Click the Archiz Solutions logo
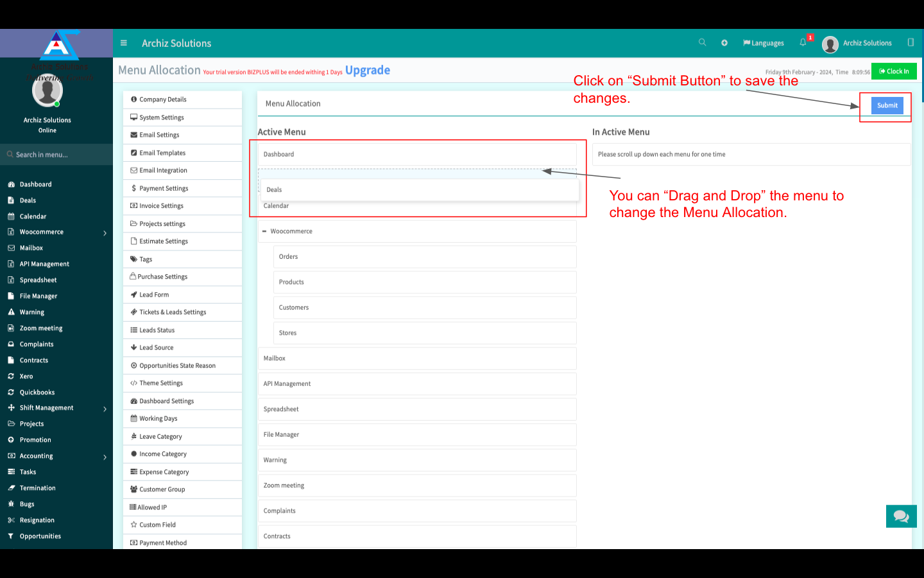 click(x=59, y=46)
